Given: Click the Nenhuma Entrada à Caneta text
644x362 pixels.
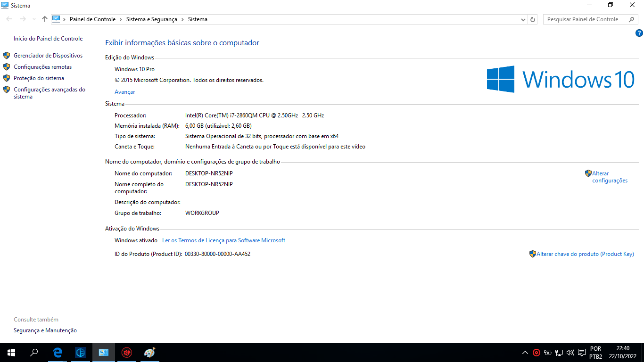Looking at the screenshot, I should tap(275, 147).
